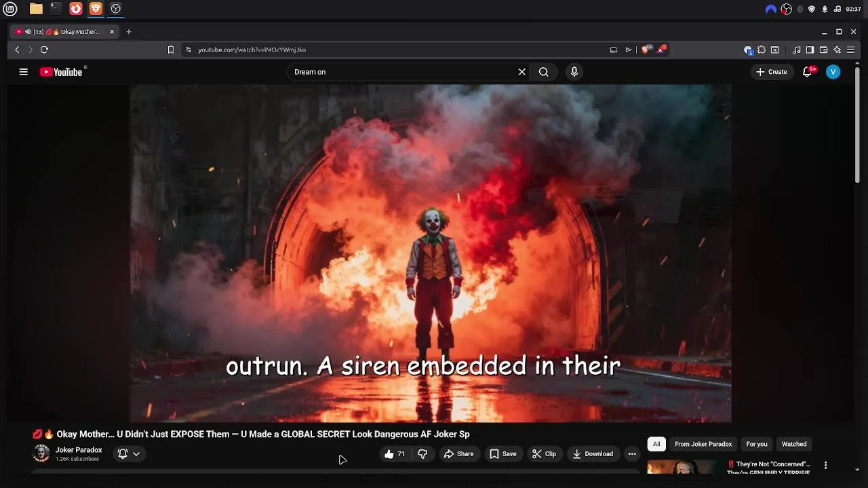Toggle the browser sidebar panel
The height and width of the screenshot is (488, 868).
click(810, 49)
